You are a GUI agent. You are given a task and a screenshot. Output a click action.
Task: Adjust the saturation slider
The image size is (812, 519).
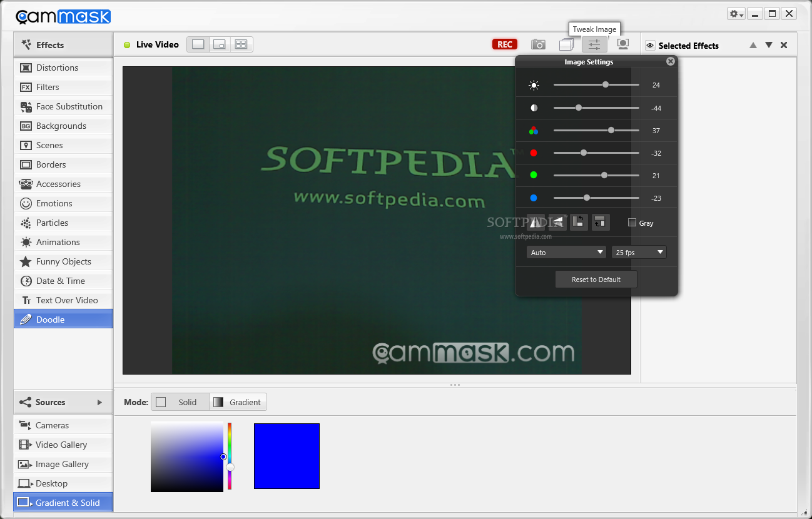coord(596,130)
